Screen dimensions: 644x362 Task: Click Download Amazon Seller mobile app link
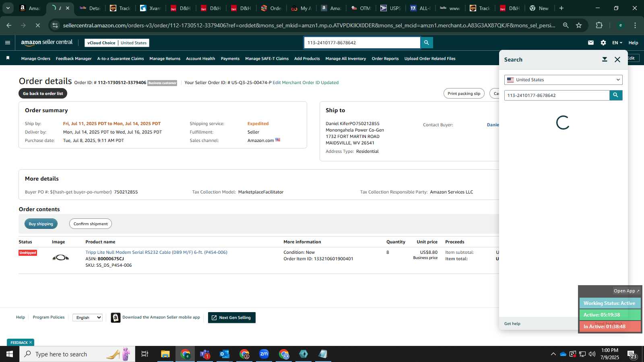(x=161, y=317)
